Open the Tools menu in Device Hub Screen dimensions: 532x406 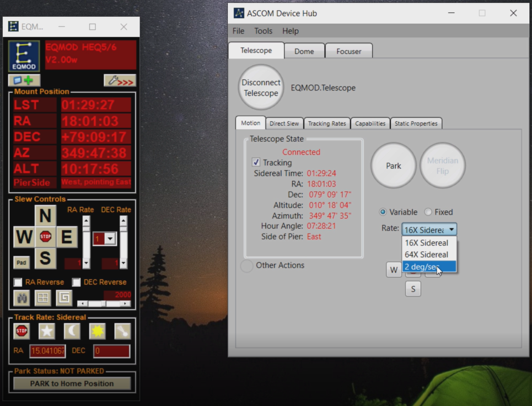point(264,31)
